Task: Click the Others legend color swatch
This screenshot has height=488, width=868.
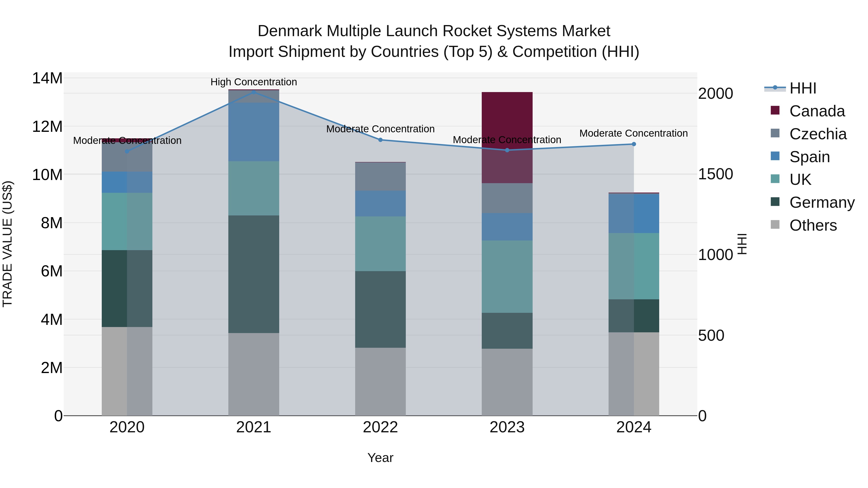Action: coord(775,225)
